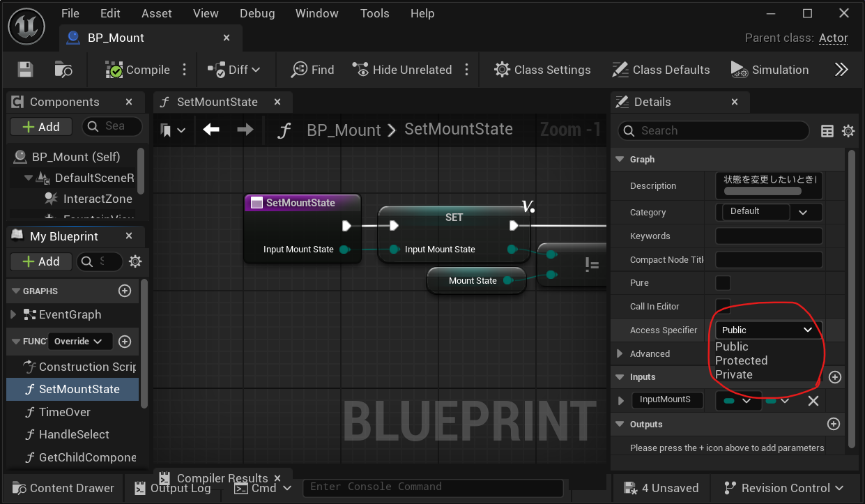Open the Actor parent class link
Screen dimensions: 865x504
(x=834, y=38)
